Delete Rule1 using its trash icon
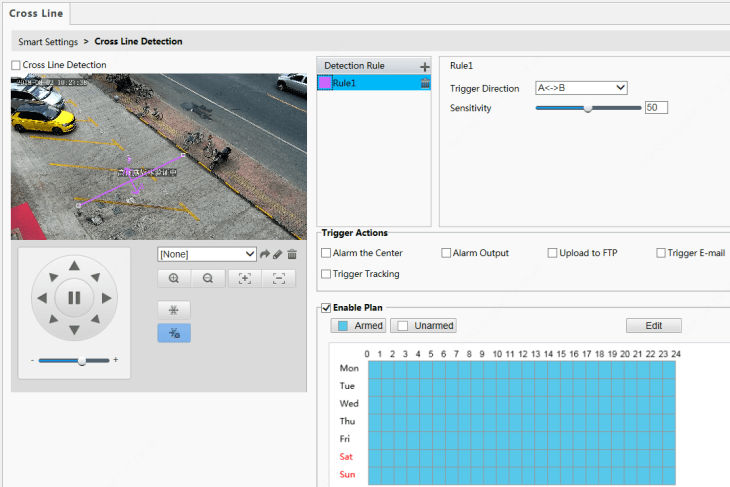Viewport: 730px width, 487px height. [x=425, y=84]
